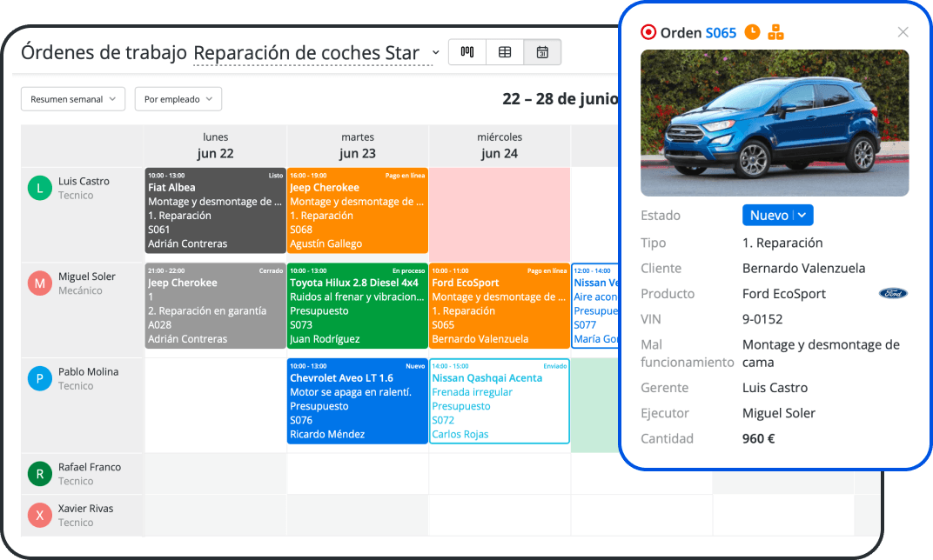
Task: Click the Órdenes de trabajo page title
Action: coord(104,52)
